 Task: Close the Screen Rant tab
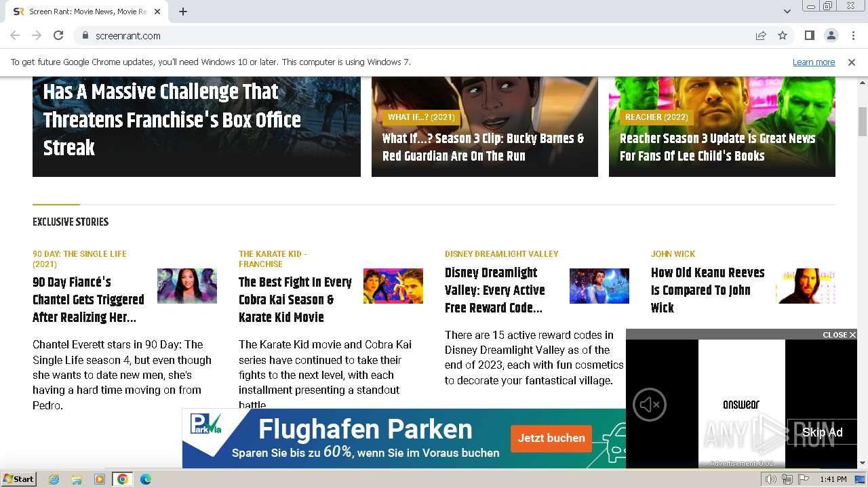pyautogui.click(x=157, y=12)
